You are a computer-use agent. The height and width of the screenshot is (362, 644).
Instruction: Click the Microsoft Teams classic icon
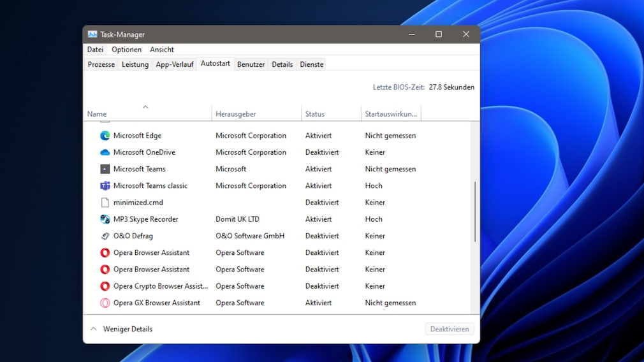[105, 186]
